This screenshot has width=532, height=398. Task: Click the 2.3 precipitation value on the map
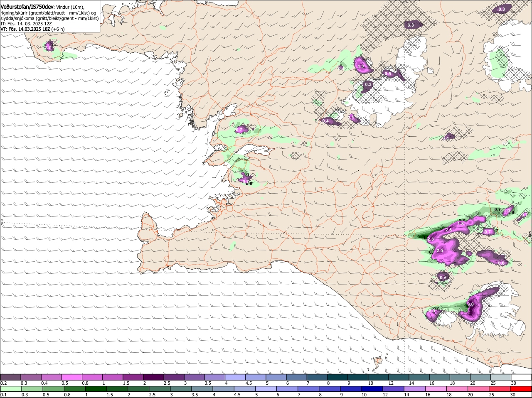tap(431, 239)
